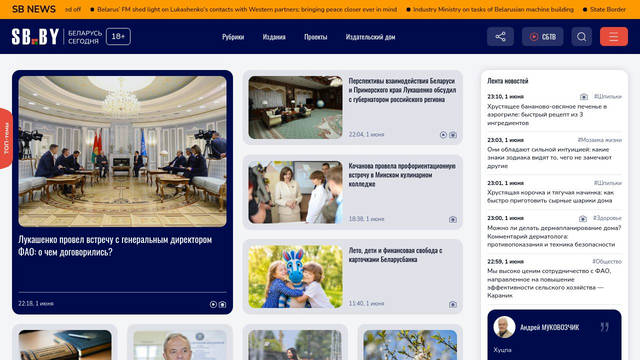Click photo icon on Belarusbank article card
The image size is (640, 360).
coord(453,304)
